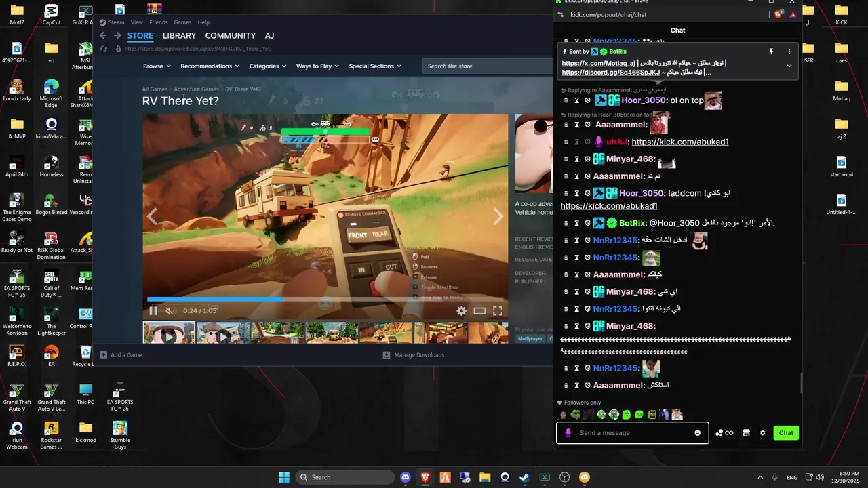The height and width of the screenshot is (488, 868).
Task: Open chat settings gear
Action: coord(763,433)
